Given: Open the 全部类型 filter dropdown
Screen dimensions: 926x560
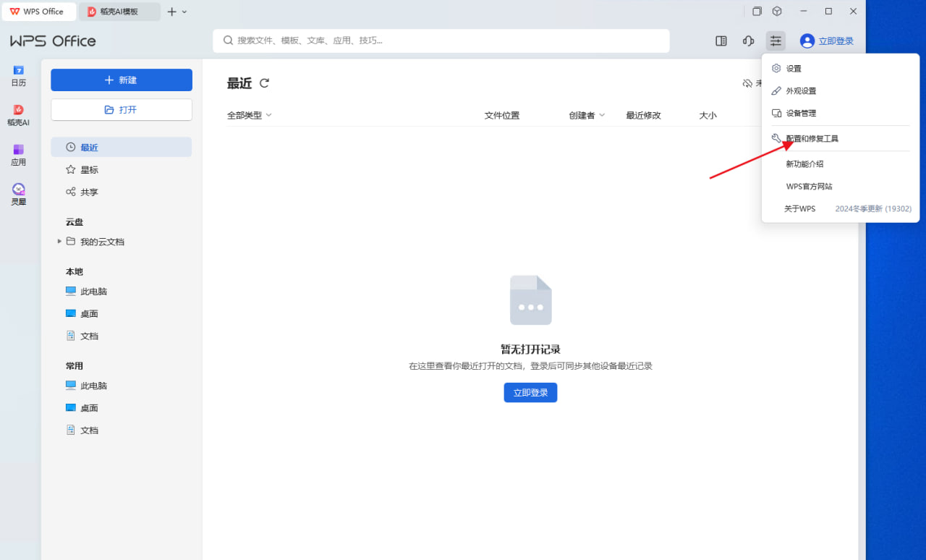Looking at the screenshot, I should click(x=250, y=115).
